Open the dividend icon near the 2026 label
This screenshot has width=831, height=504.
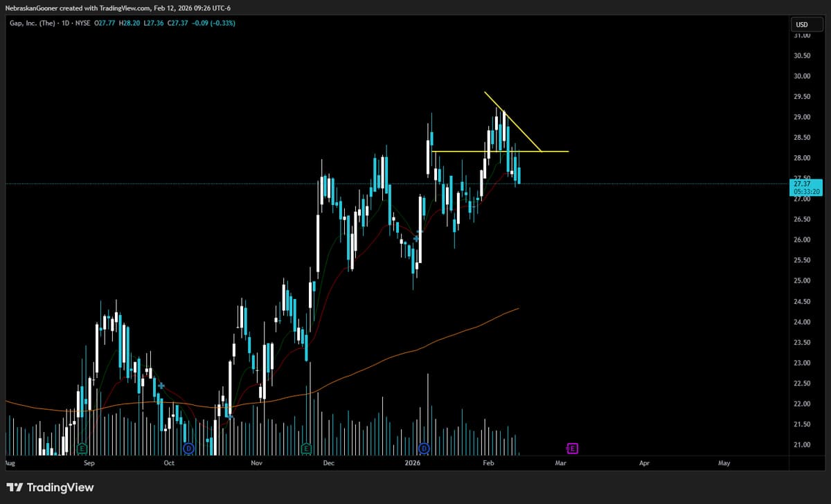tap(423, 448)
